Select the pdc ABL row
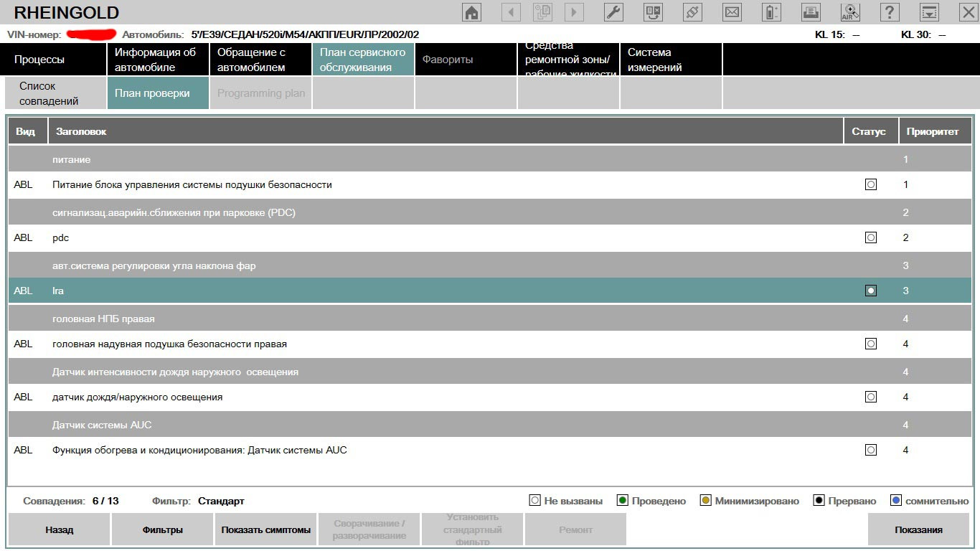This screenshot has height=551, width=980. [490, 237]
